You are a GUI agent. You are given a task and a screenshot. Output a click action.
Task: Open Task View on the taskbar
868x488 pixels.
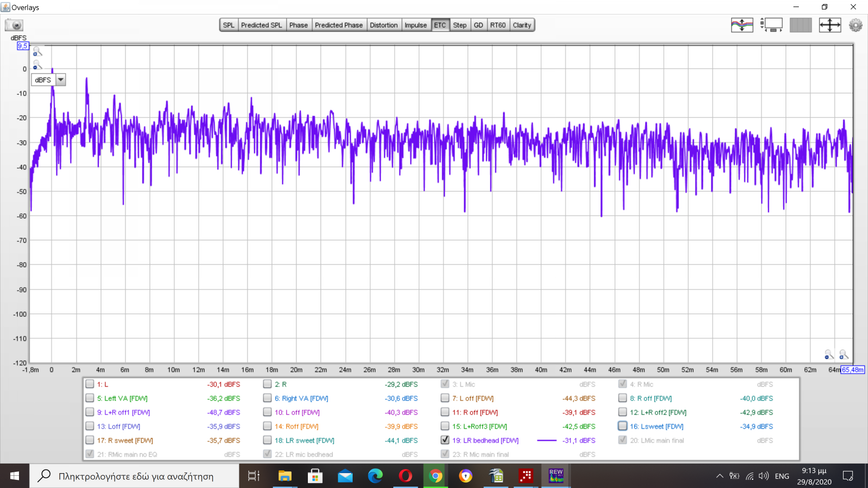pos(254,476)
